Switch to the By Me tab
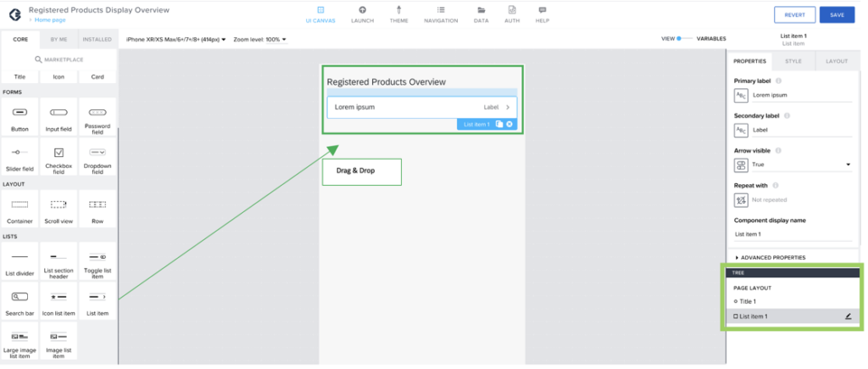The image size is (868, 369). point(58,39)
